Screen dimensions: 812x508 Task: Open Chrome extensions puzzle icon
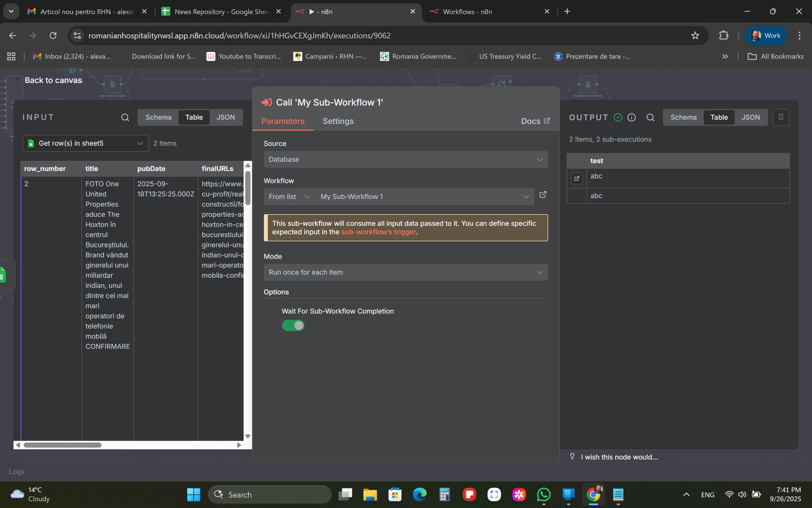[724, 36]
